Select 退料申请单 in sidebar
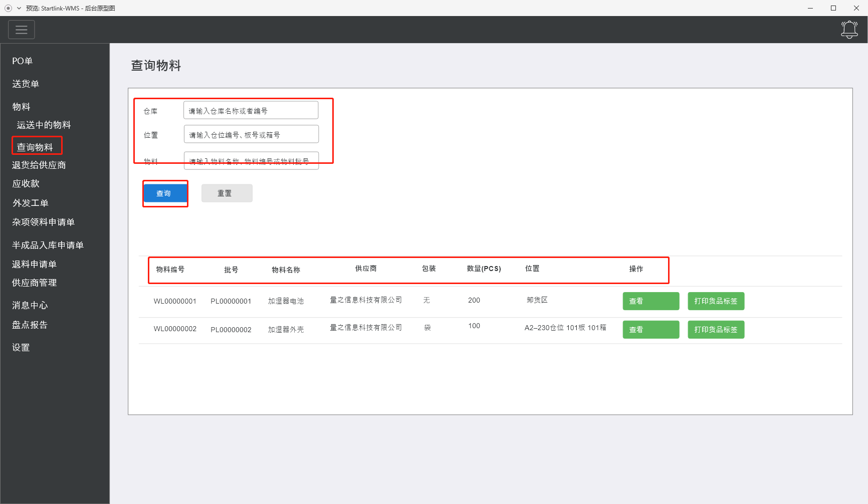Viewport: 868px width, 504px height. (x=35, y=264)
